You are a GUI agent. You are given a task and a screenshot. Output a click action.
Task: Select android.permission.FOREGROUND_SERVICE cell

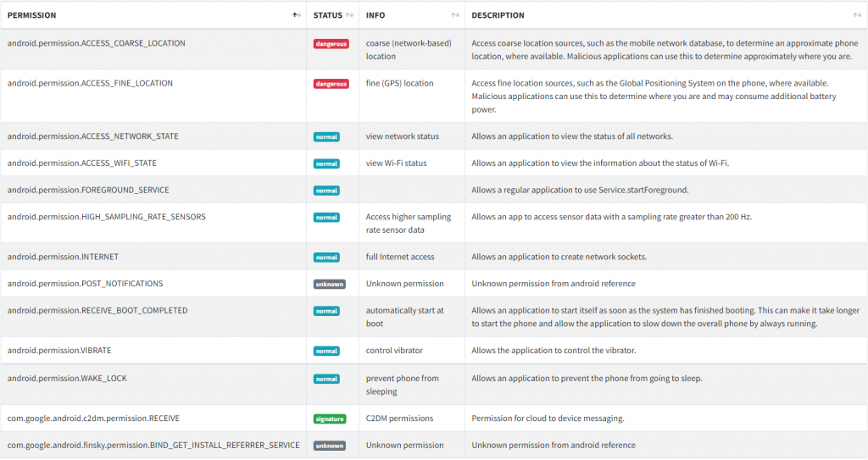(153, 190)
